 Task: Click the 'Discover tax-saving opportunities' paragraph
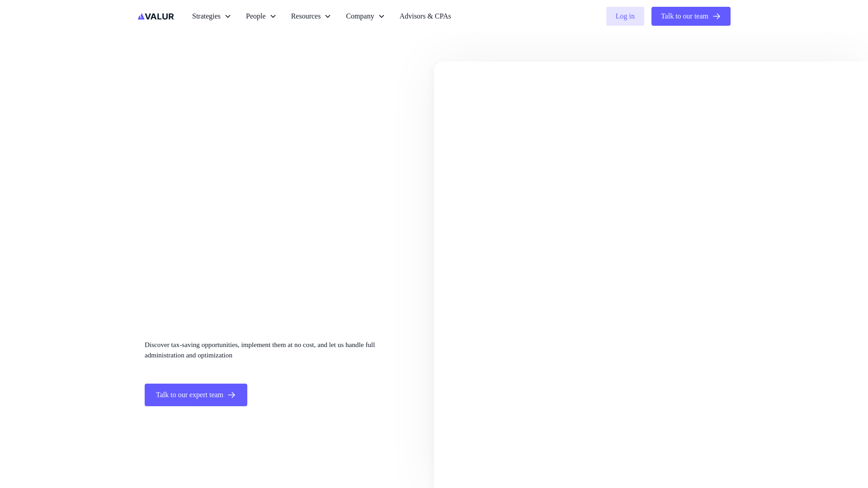point(260,350)
